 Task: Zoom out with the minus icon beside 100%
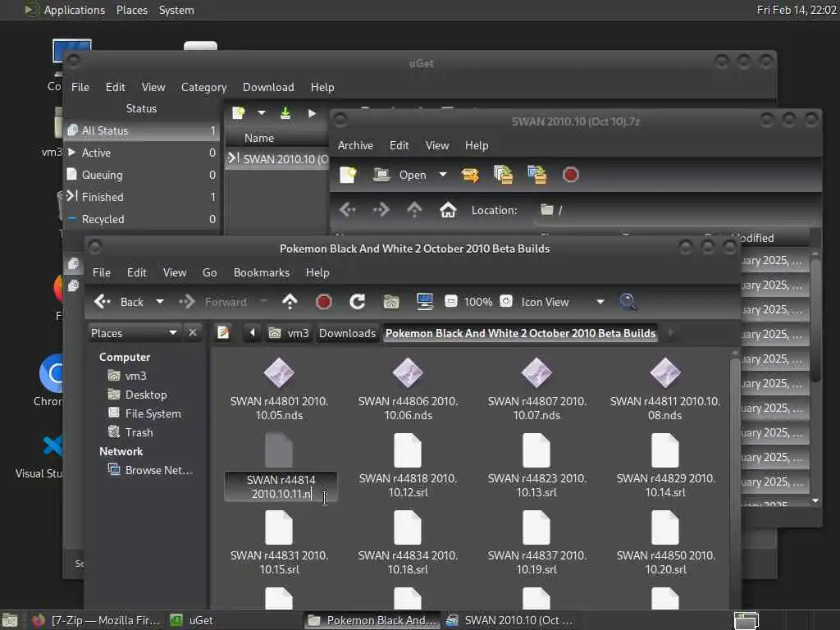(451, 302)
